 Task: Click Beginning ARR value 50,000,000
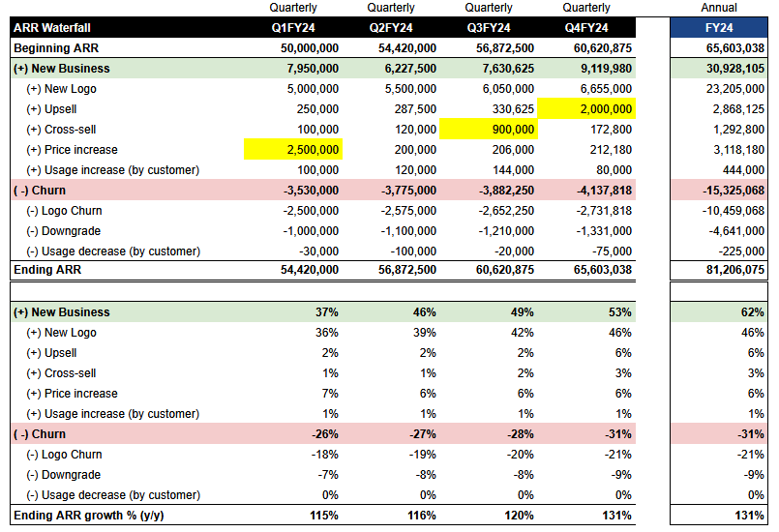[x=310, y=48]
